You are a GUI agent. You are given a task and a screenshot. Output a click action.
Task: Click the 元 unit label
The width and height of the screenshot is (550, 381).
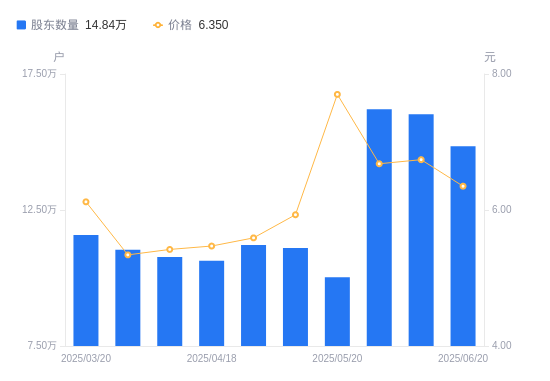[x=490, y=57]
